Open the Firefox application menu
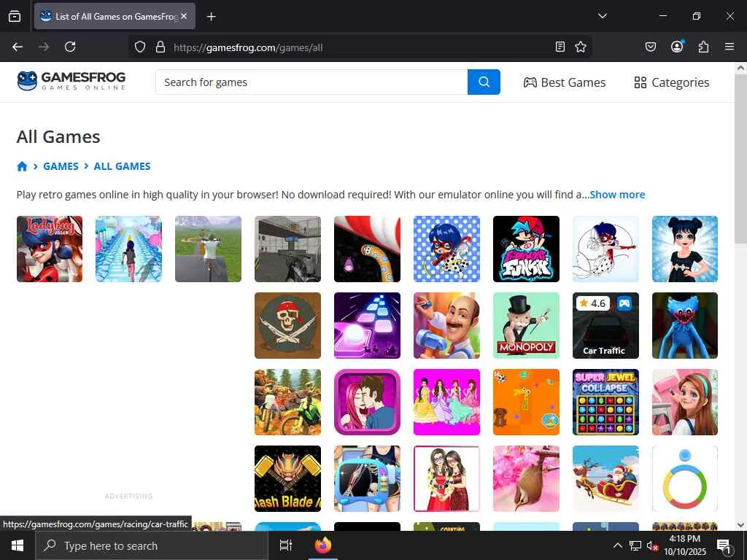The height and width of the screenshot is (560, 747). (x=729, y=47)
